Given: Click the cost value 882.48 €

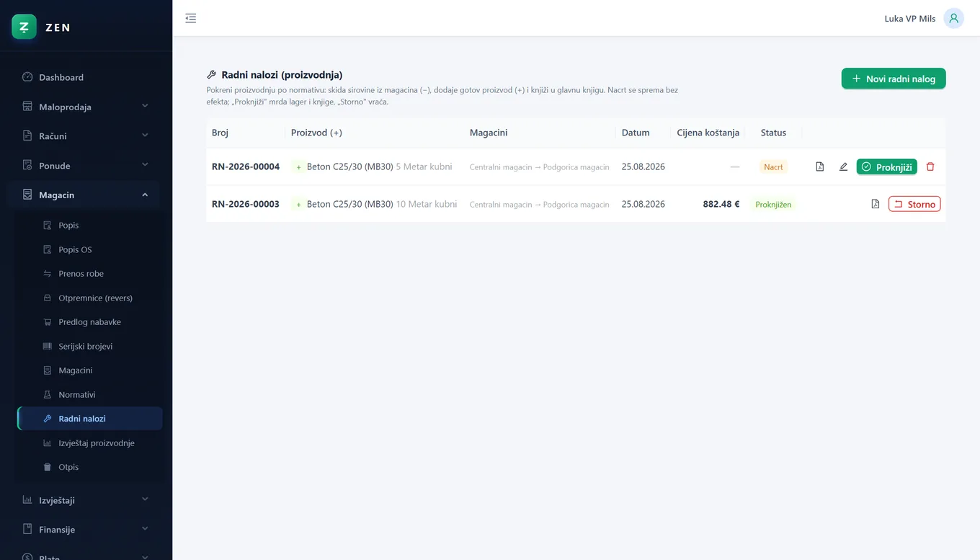Looking at the screenshot, I should [721, 204].
